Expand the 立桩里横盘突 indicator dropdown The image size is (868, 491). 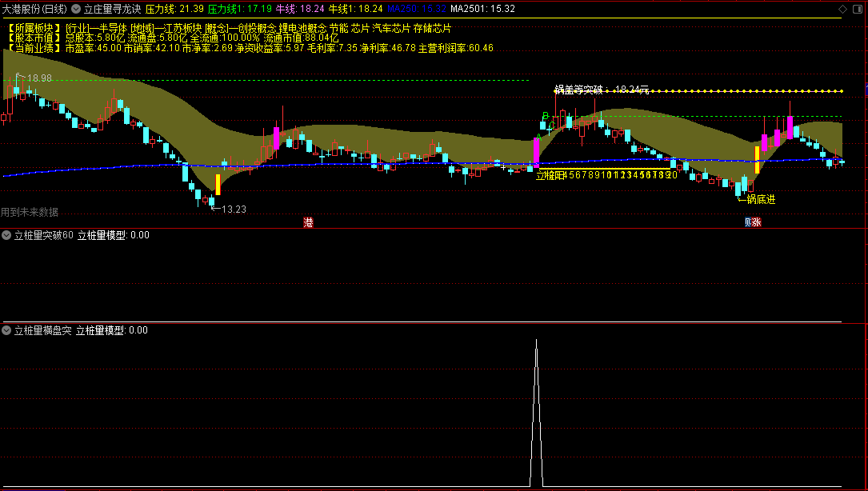pyautogui.click(x=6, y=330)
